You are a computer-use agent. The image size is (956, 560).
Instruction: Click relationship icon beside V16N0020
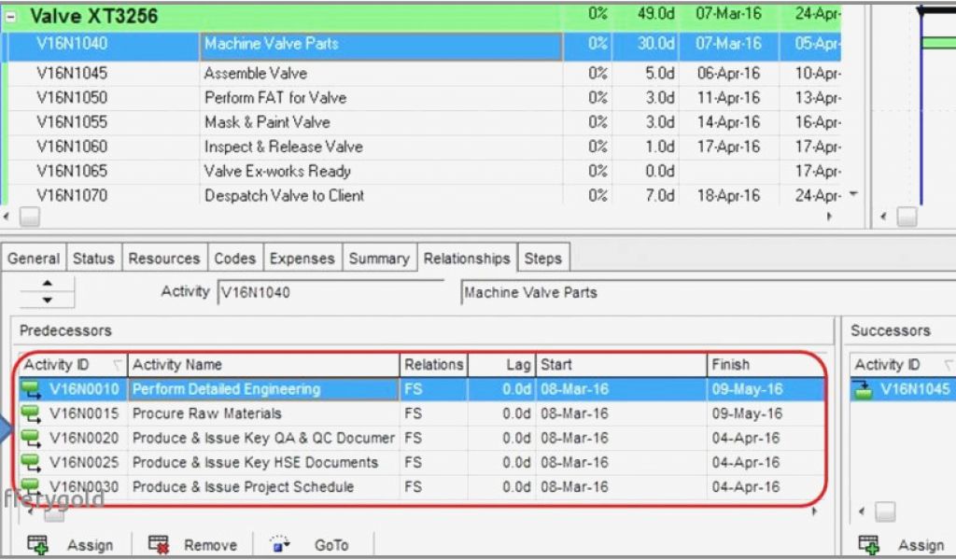(x=31, y=438)
